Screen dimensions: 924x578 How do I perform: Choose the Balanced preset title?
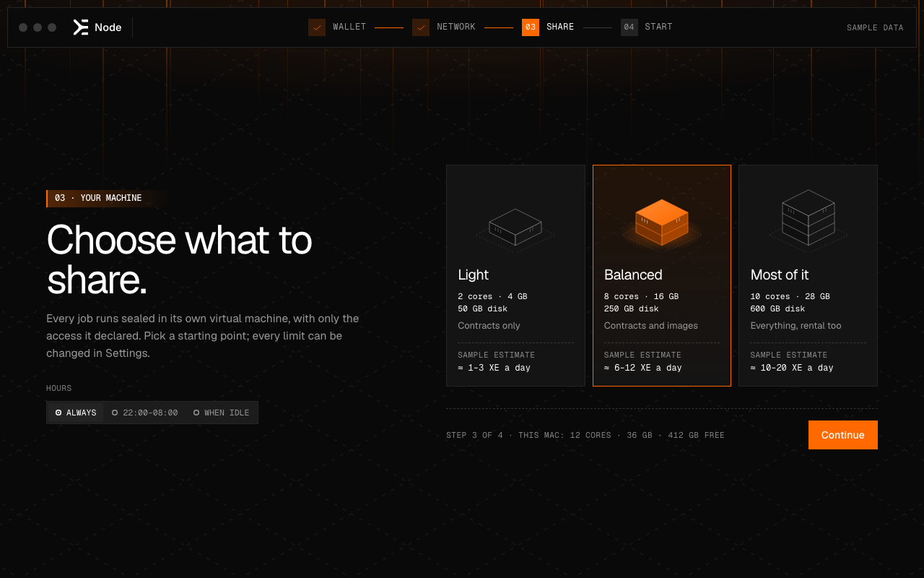point(633,275)
